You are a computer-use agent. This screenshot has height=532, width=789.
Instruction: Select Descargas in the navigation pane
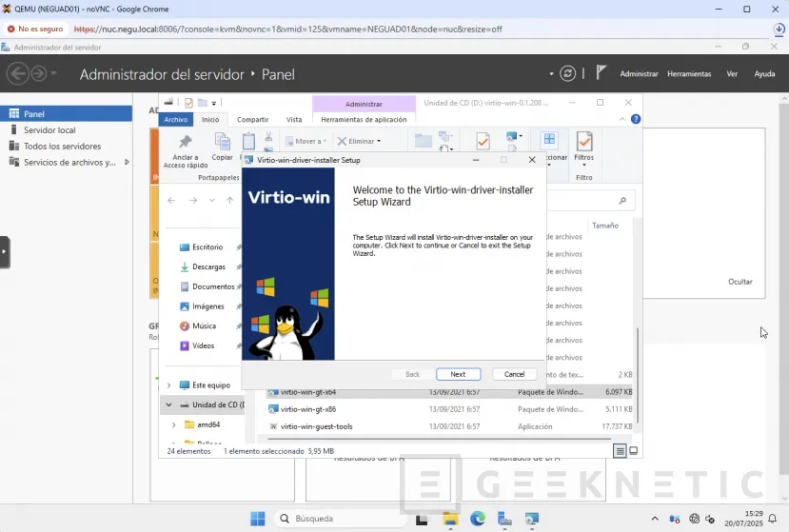tap(208, 266)
